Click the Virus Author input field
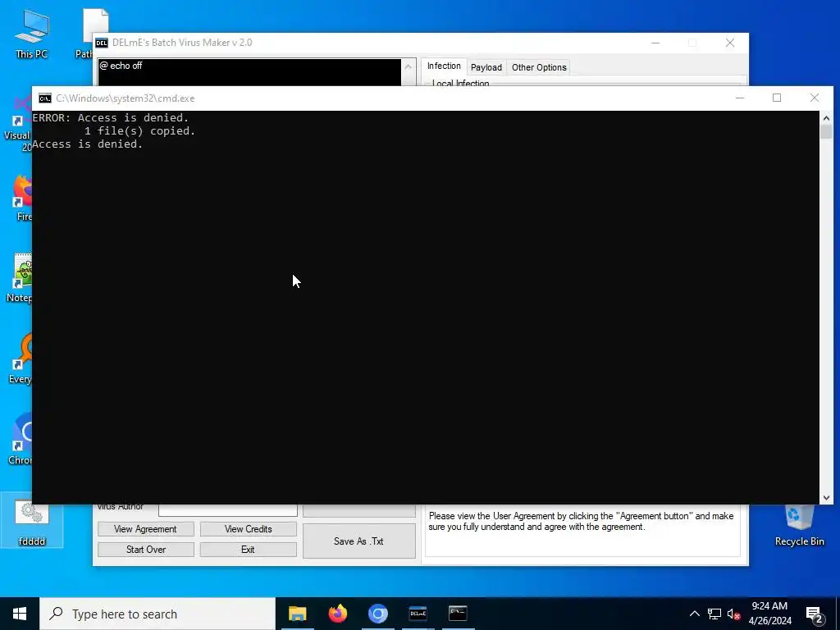The image size is (840, 630). coord(228,509)
